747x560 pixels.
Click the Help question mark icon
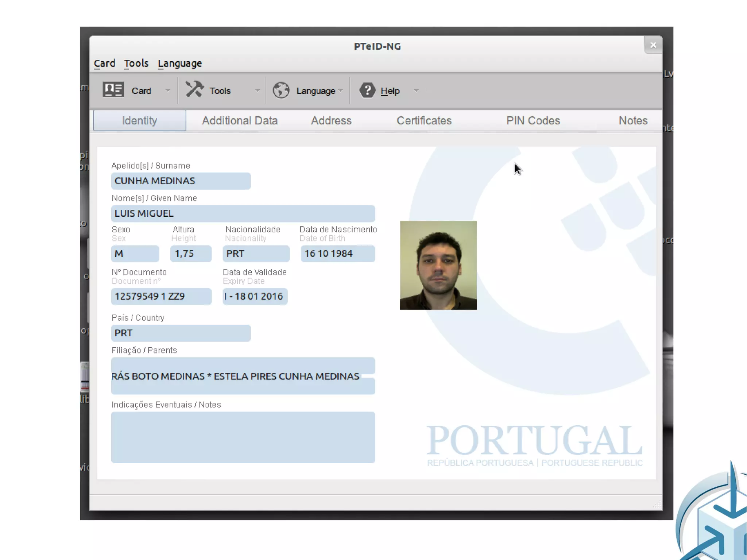pos(367,90)
